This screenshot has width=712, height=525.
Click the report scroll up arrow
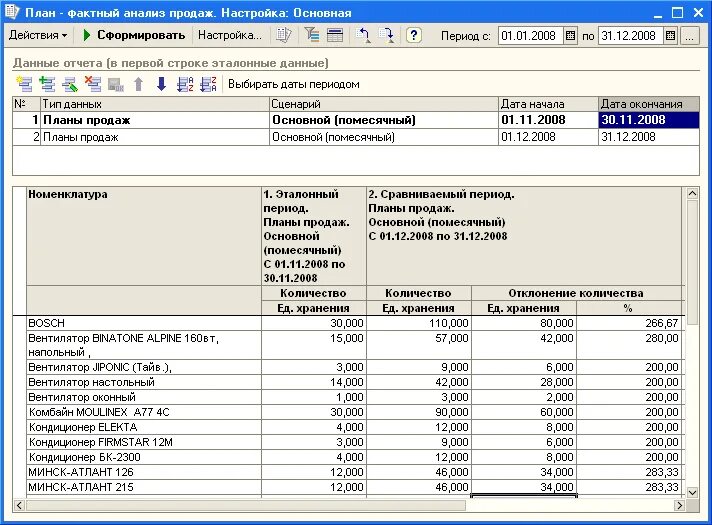pos(692,193)
